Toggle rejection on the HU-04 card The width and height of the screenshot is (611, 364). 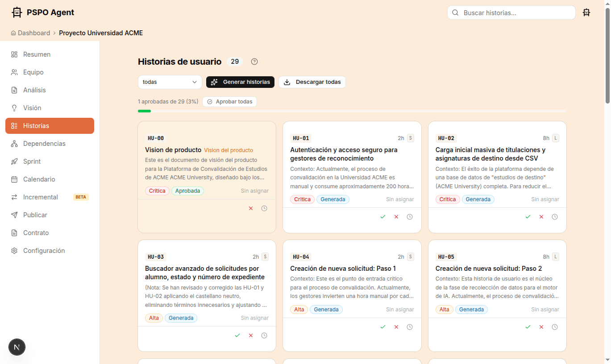click(x=396, y=327)
